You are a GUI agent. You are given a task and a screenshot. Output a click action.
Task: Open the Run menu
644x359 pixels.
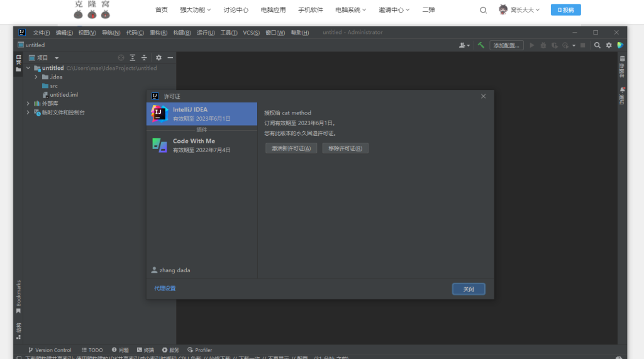click(206, 33)
